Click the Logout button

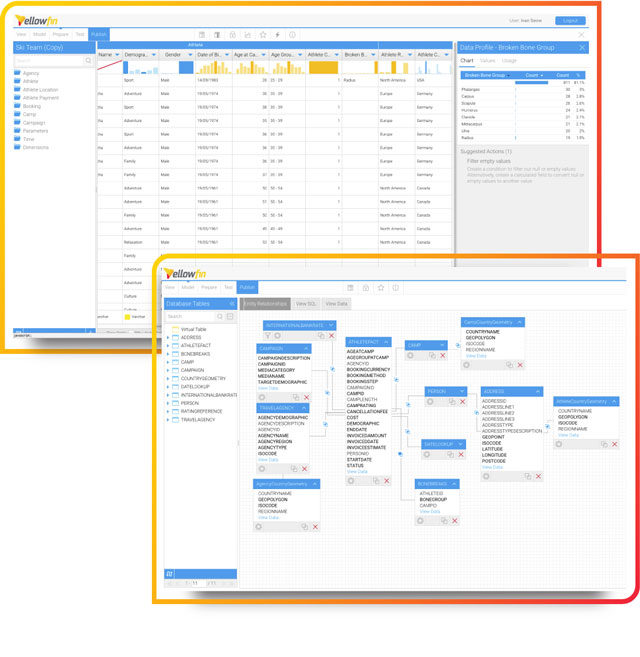(x=570, y=21)
